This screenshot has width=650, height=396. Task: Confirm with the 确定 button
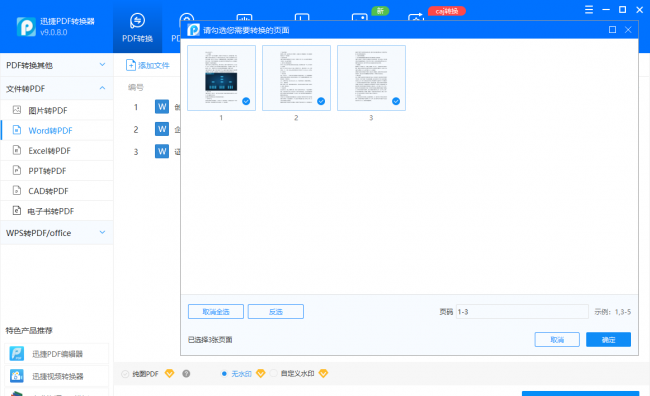click(609, 340)
